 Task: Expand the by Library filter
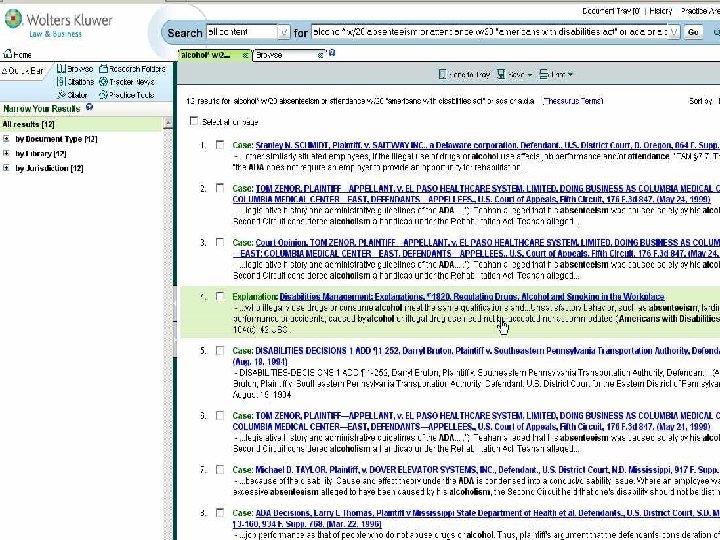pyautogui.click(x=6, y=153)
